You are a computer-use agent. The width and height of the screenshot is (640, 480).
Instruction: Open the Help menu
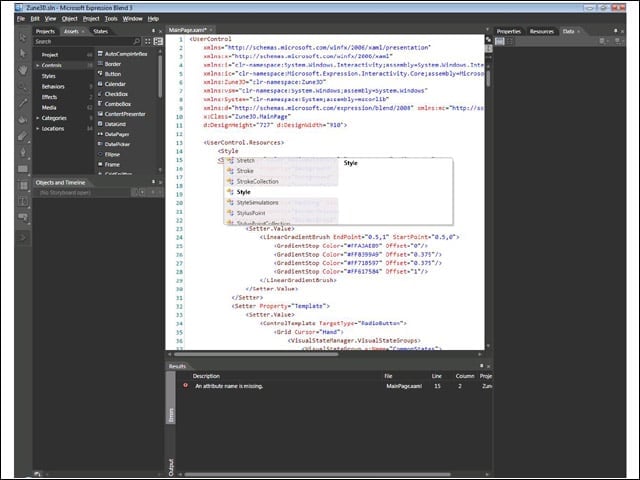(153, 19)
